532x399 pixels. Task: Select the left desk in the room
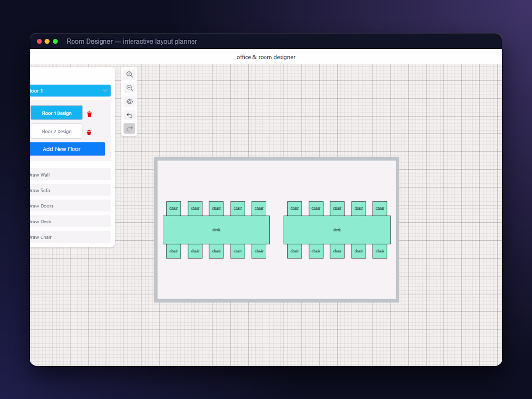tap(216, 230)
